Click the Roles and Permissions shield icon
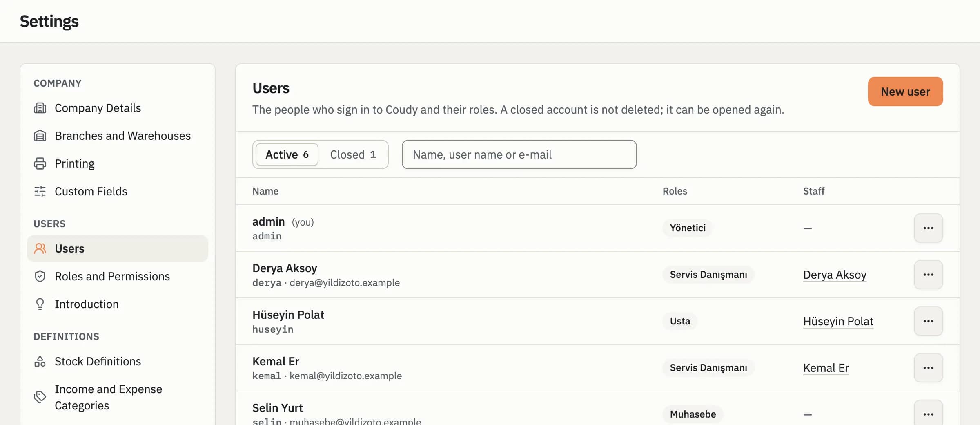Screen dimensions: 980x425 click(x=40, y=276)
